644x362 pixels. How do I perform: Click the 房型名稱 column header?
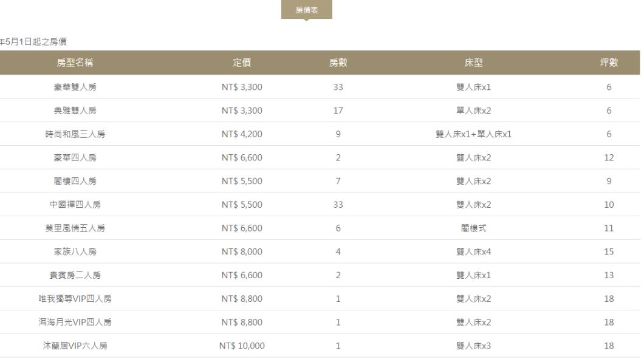75,63
